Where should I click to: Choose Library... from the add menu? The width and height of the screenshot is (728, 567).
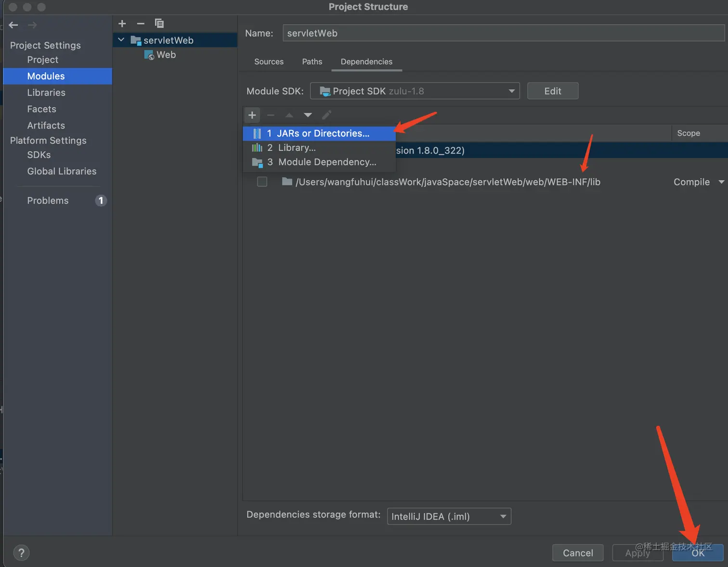coord(319,148)
